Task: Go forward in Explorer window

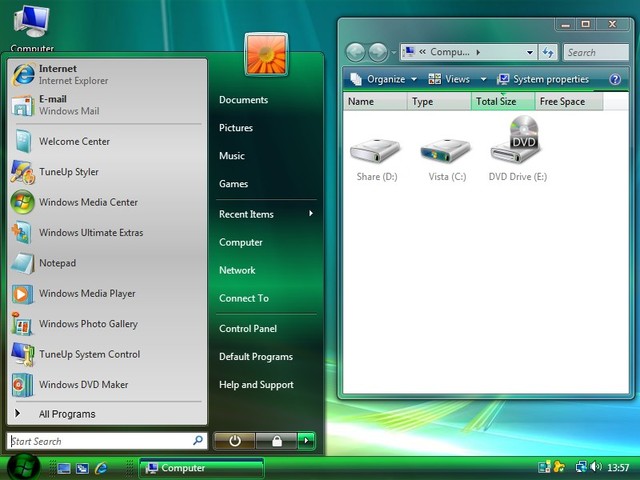Action: [378, 52]
